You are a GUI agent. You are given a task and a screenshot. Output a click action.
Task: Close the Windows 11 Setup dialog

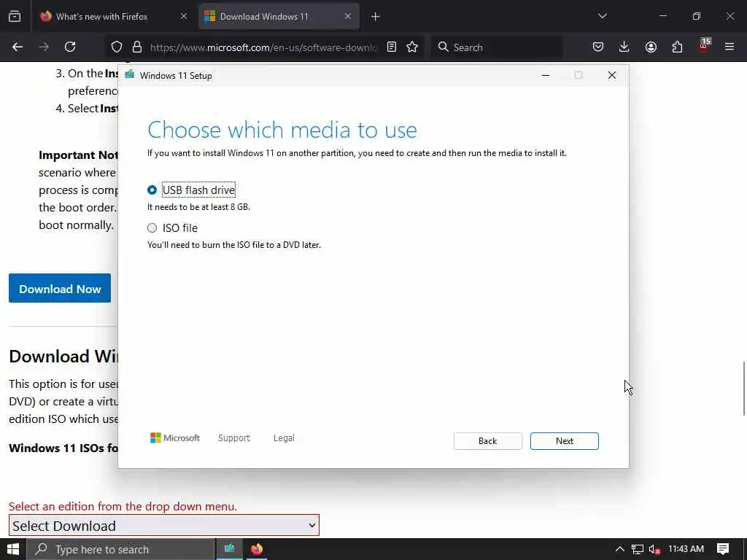click(x=612, y=75)
